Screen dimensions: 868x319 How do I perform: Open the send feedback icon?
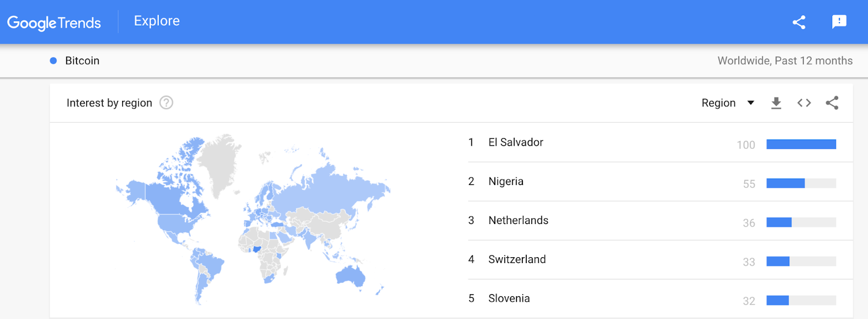(839, 22)
